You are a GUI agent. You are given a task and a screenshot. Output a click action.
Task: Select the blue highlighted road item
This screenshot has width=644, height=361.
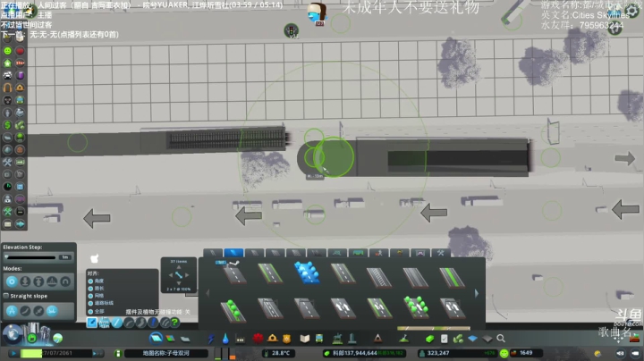pyautogui.click(x=307, y=273)
